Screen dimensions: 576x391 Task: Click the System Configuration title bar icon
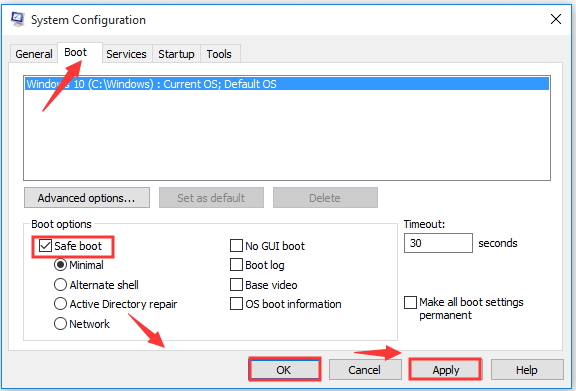click(17, 19)
